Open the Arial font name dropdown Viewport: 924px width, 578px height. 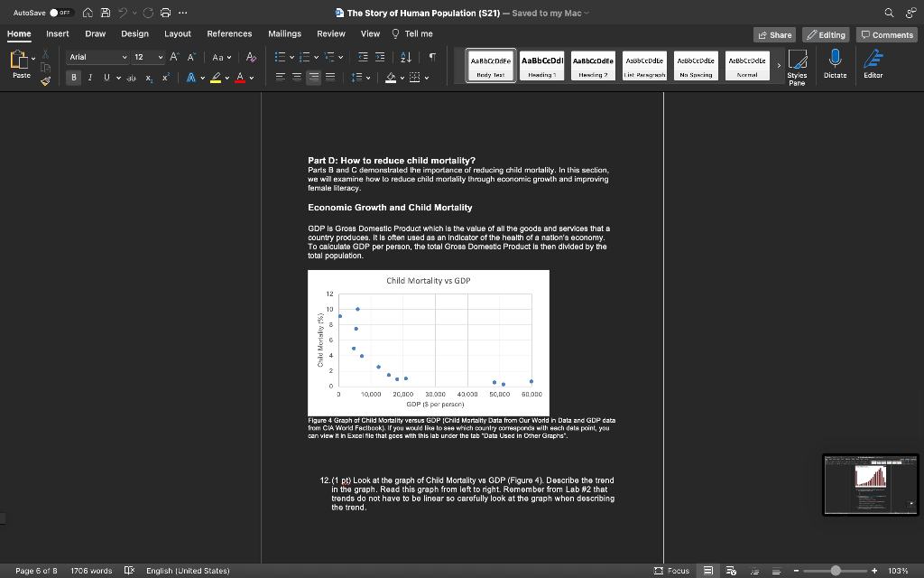coord(97,57)
